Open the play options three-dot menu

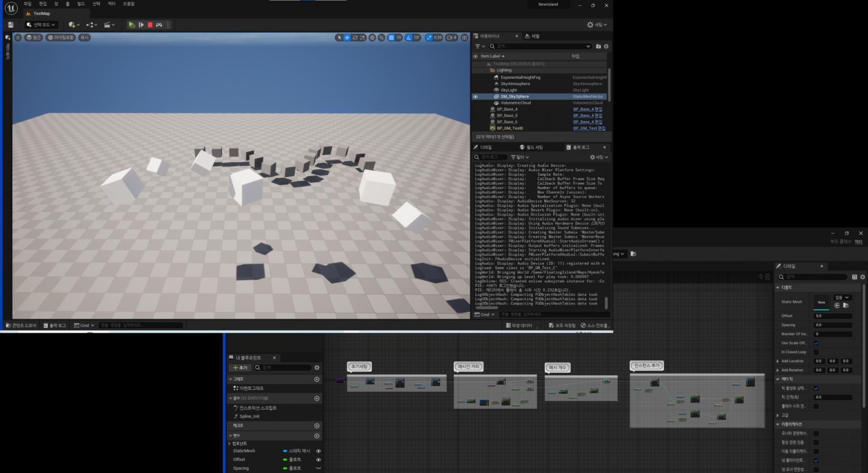[x=168, y=25]
